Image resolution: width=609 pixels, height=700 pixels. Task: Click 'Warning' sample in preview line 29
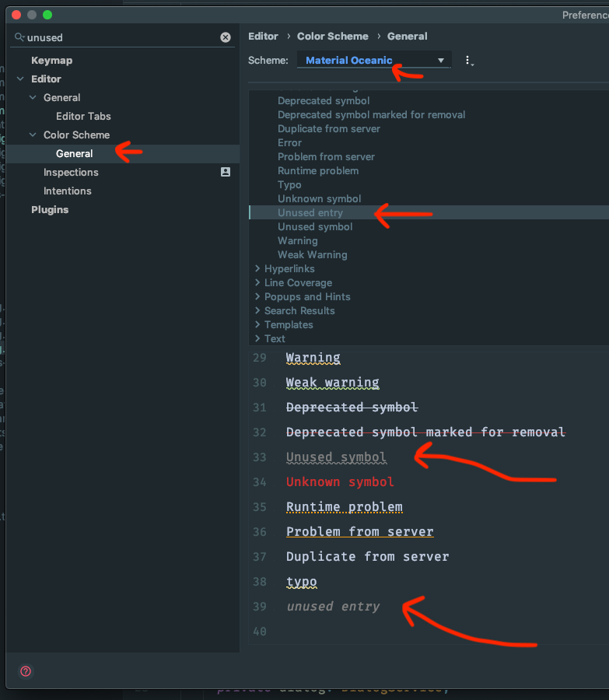pos(313,358)
